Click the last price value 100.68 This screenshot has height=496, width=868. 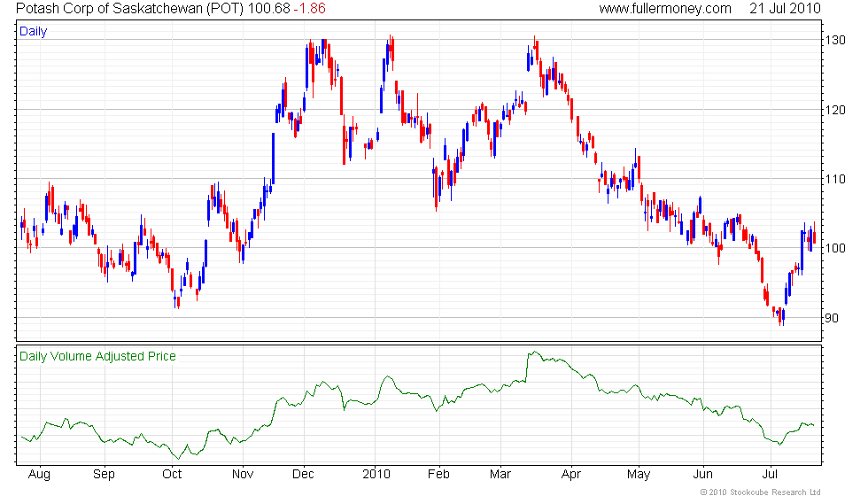pos(268,8)
